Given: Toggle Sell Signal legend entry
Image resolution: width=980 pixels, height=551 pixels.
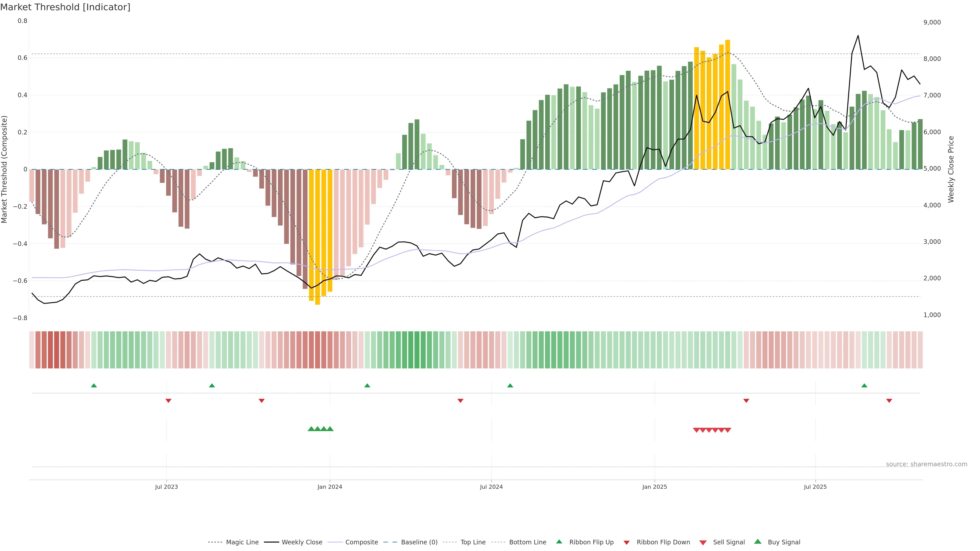Looking at the screenshot, I should click(x=729, y=542).
